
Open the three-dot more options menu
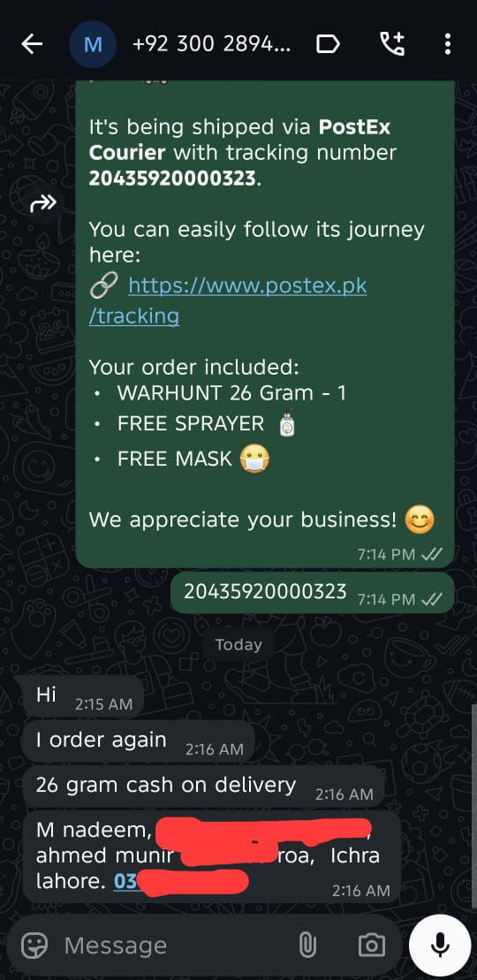tap(448, 44)
